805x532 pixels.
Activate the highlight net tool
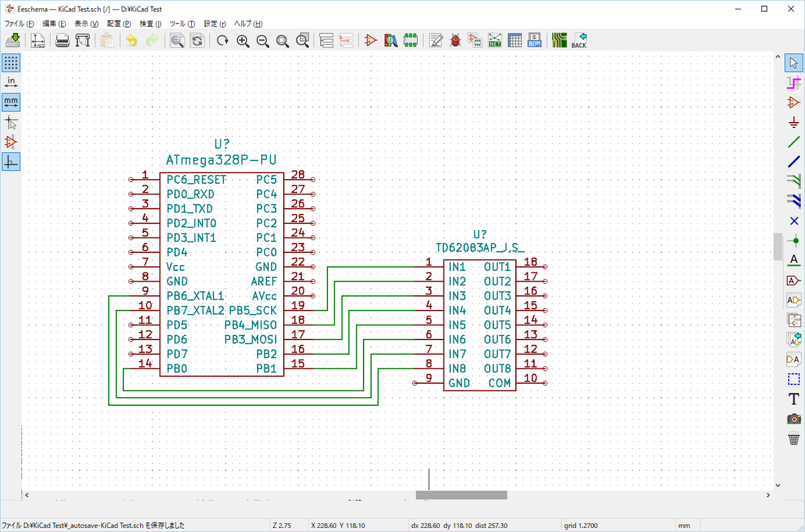(x=794, y=83)
